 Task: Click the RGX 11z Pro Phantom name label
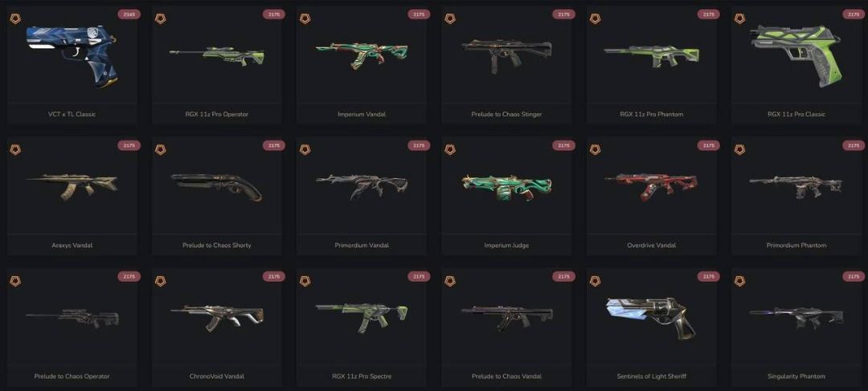(x=652, y=114)
